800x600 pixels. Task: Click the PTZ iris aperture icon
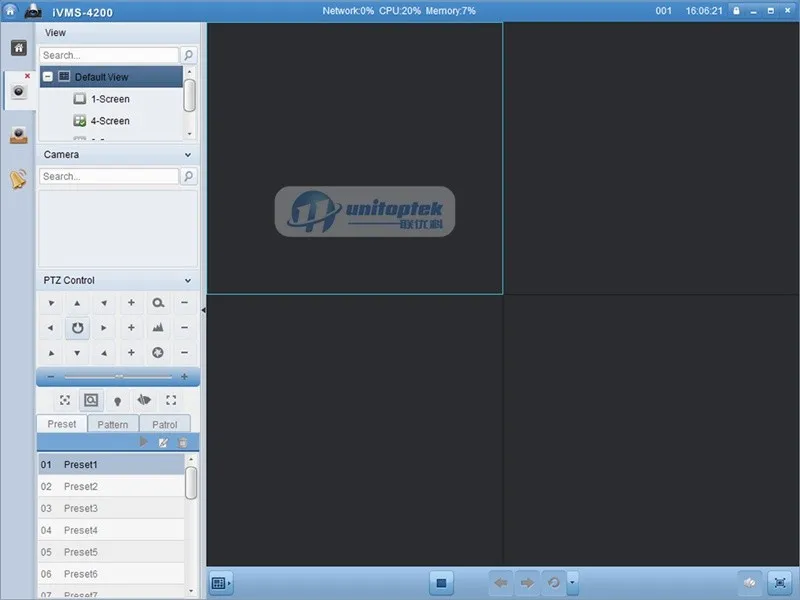[158, 353]
